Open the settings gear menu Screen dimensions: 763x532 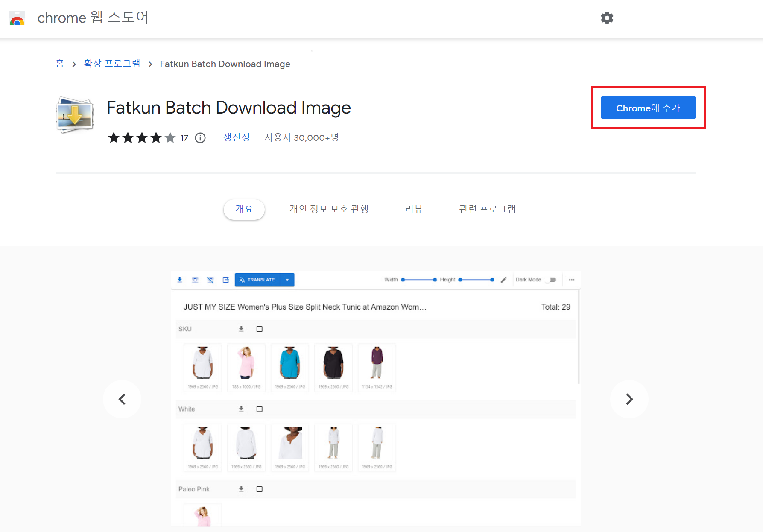tap(607, 18)
